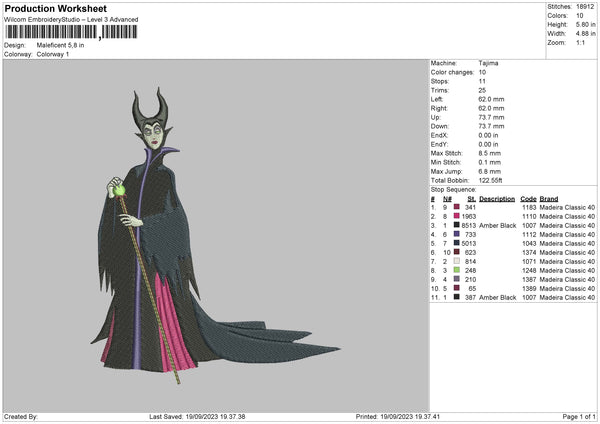Click Madeira Classic 40 in the code 1183 row

567,207
